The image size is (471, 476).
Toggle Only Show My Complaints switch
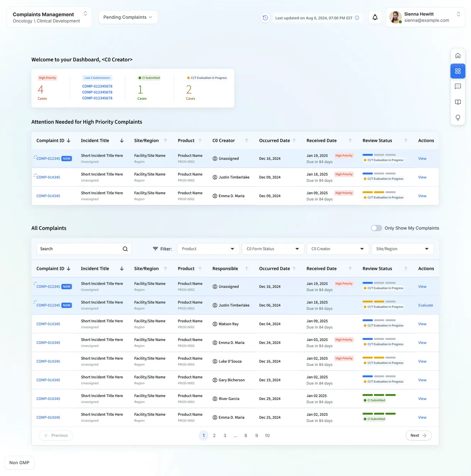tap(377, 228)
